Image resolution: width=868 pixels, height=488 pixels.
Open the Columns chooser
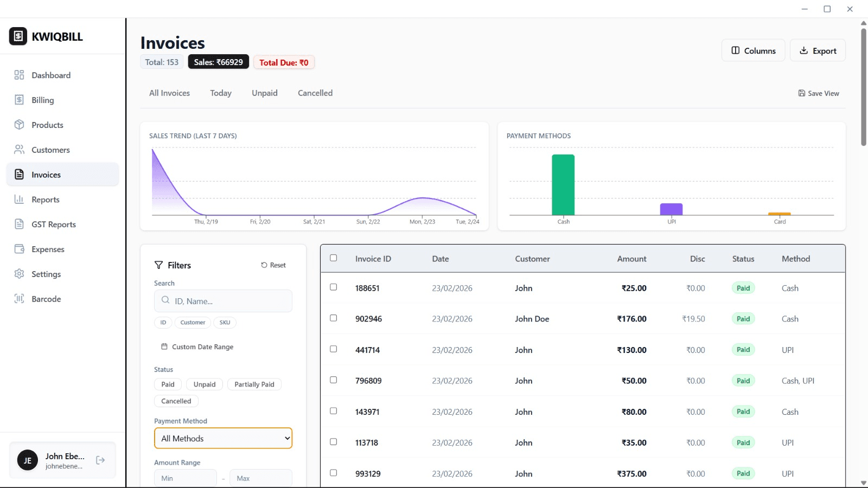click(753, 50)
